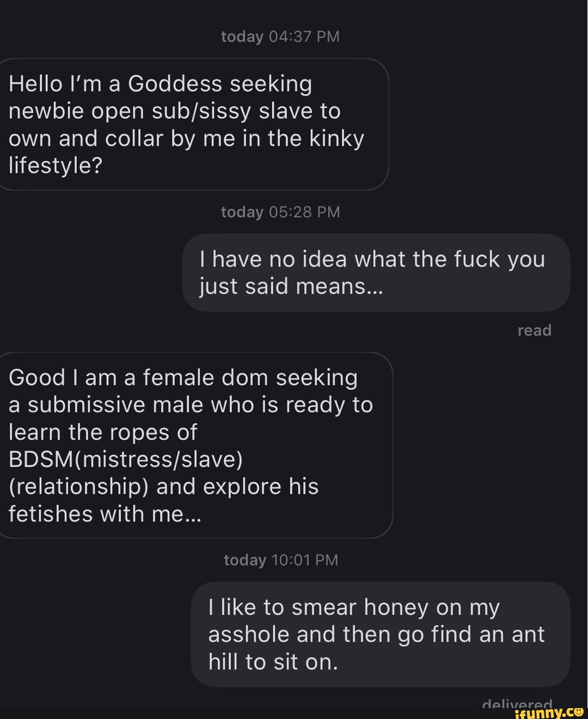Click the 'BDSM(mistress/slave)' text
Image resolution: width=588 pixels, height=719 pixels.
(126, 459)
